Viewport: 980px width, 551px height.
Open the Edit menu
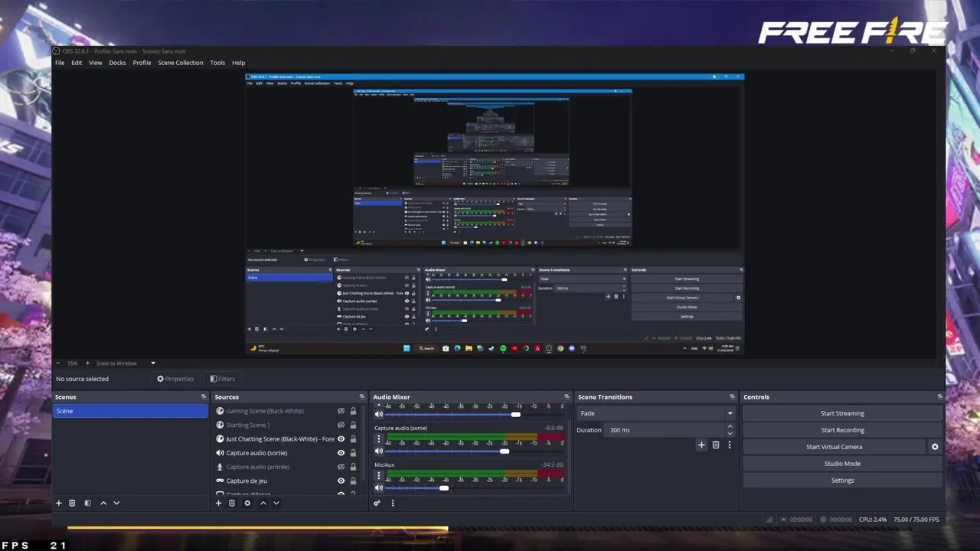click(77, 63)
